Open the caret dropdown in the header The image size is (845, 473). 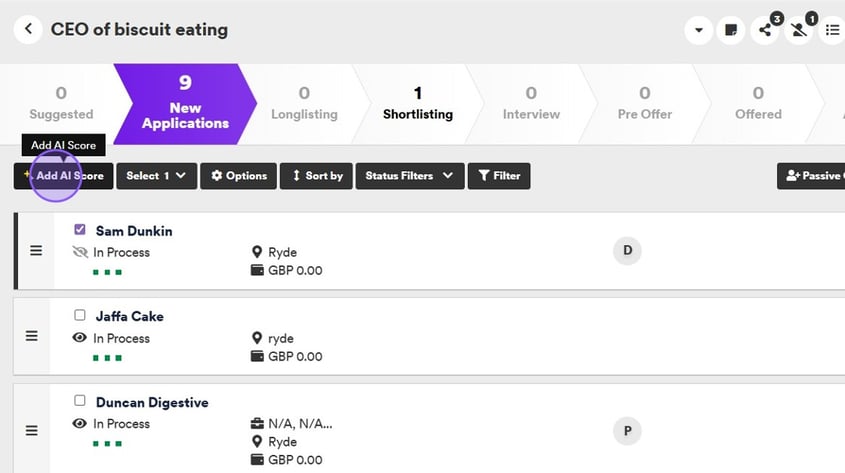tap(699, 30)
